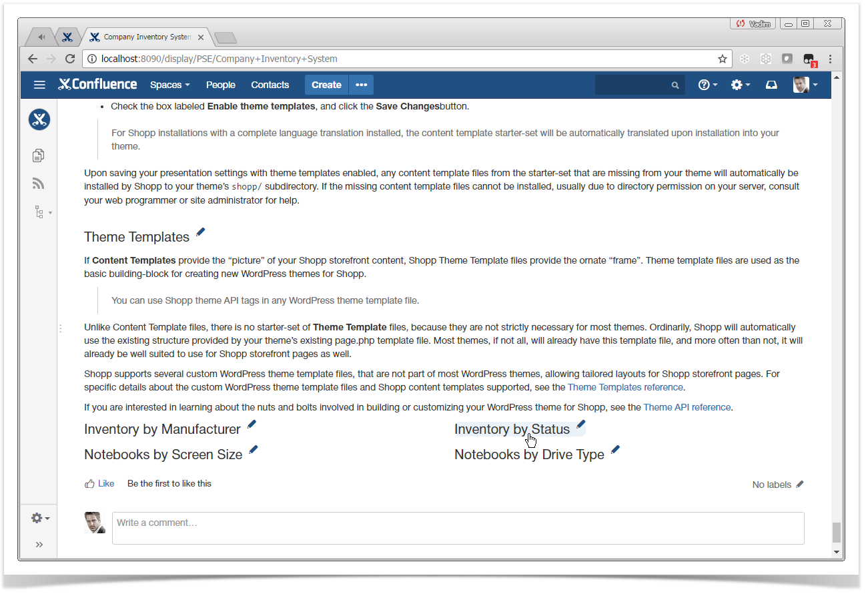Open the Confluence hamburger menu

(39, 85)
